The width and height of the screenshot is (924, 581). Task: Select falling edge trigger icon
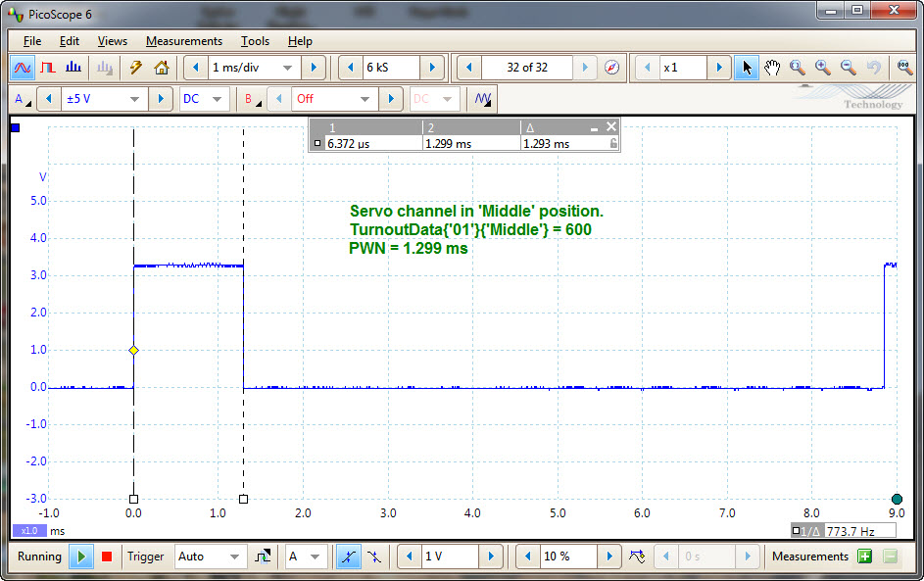(373, 557)
